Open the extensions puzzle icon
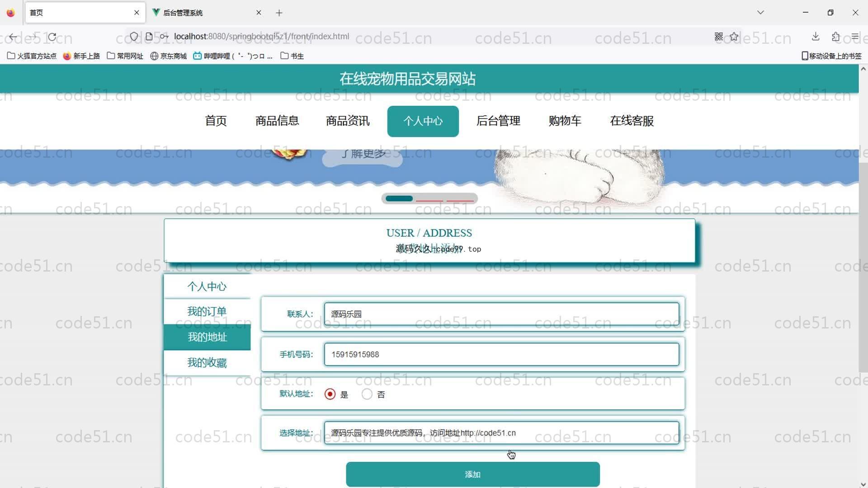This screenshot has width=868, height=488. point(835,36)
